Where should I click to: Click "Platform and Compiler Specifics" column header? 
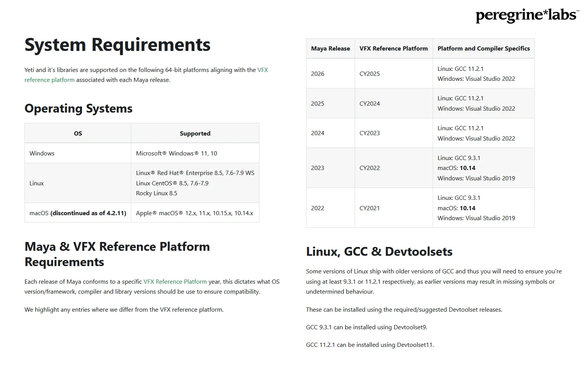click(x=484, y=48)
